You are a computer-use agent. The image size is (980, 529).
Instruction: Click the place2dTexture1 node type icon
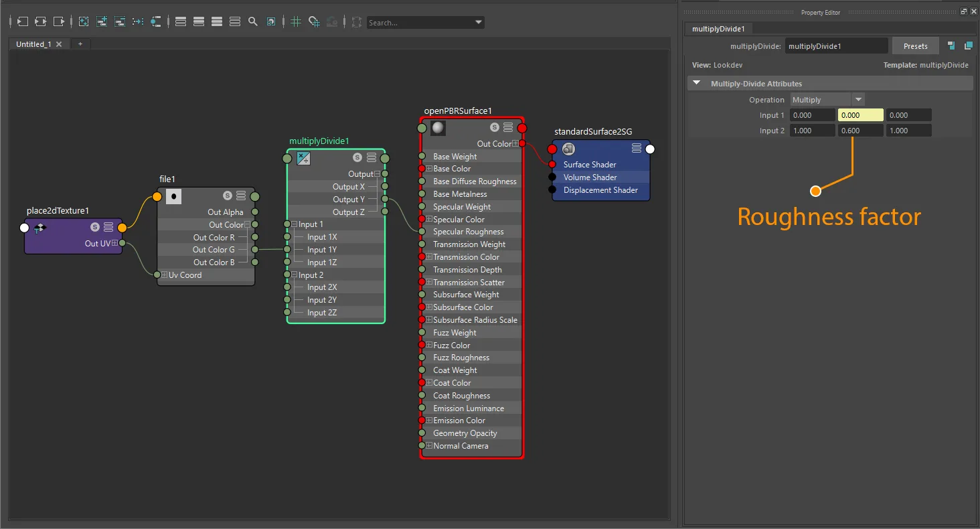(40, 228)
